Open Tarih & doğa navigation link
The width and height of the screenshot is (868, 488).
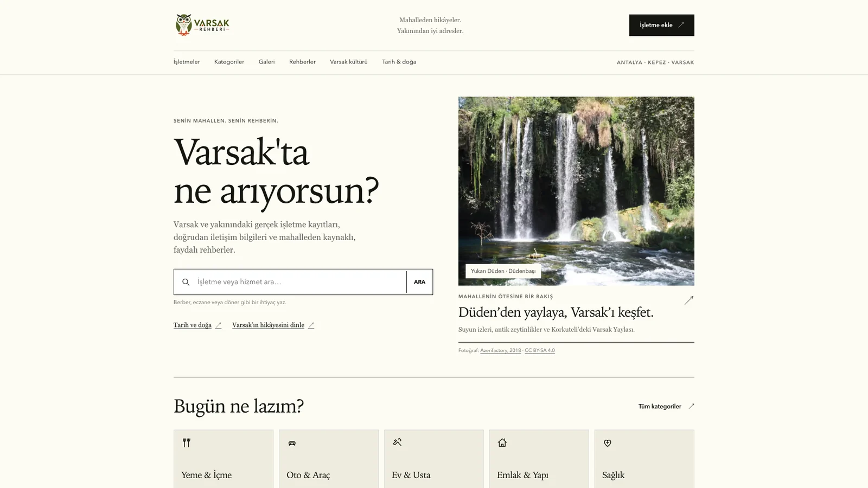pos(399,62)
